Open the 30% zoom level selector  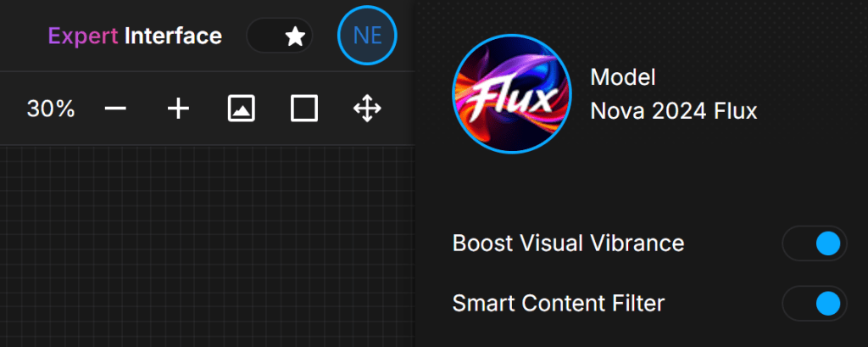point(51,109)
